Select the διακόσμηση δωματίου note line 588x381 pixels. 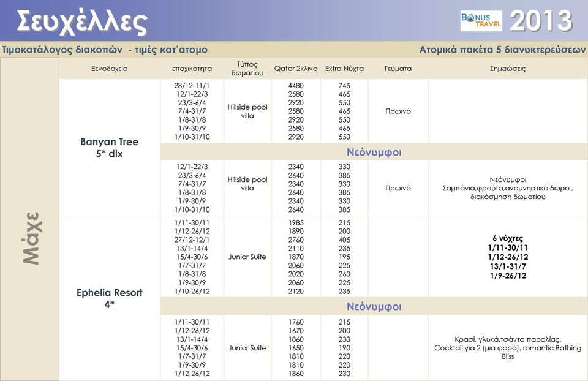pos(508,197)
